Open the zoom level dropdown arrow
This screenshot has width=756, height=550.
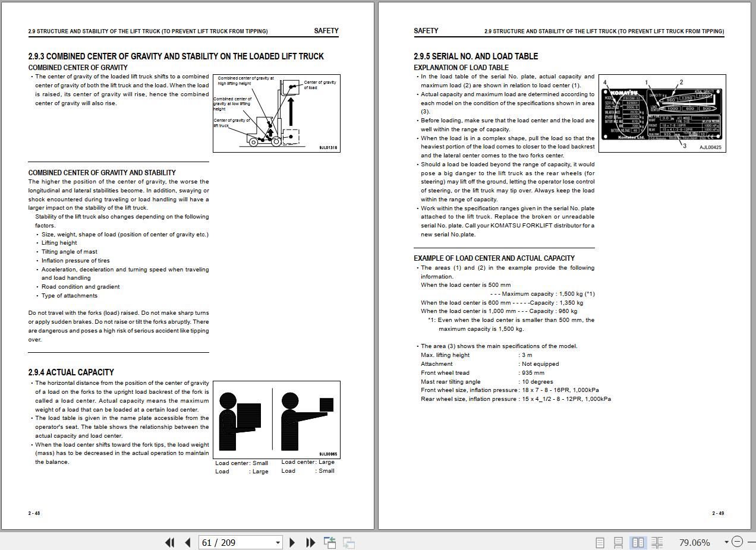coord(726,542)
